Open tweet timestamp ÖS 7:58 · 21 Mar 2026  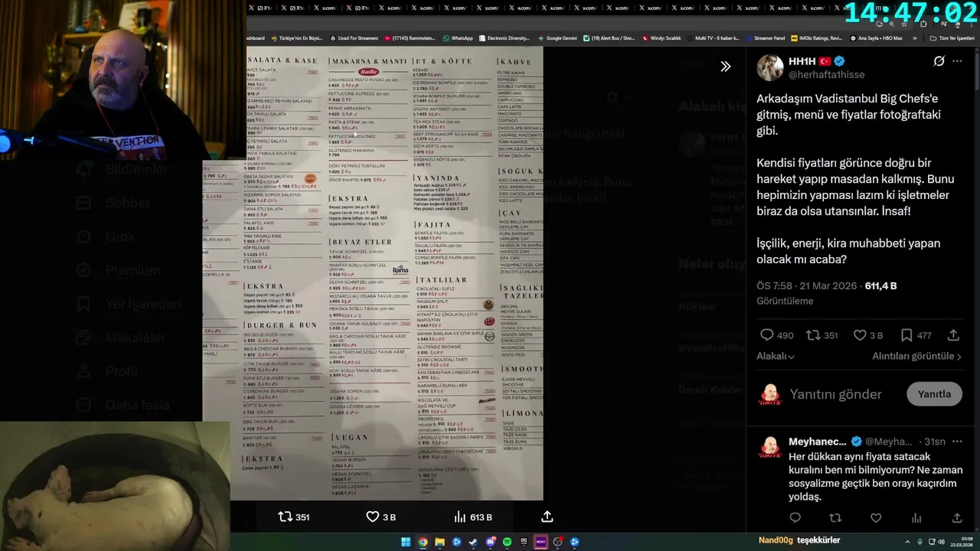[807, 285]
